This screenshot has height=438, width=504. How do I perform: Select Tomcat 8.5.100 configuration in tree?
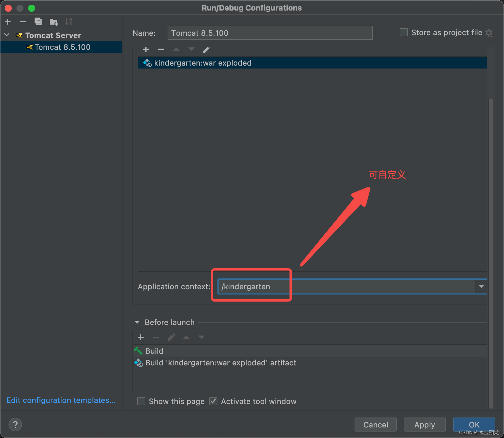click(x=62, y=47)
